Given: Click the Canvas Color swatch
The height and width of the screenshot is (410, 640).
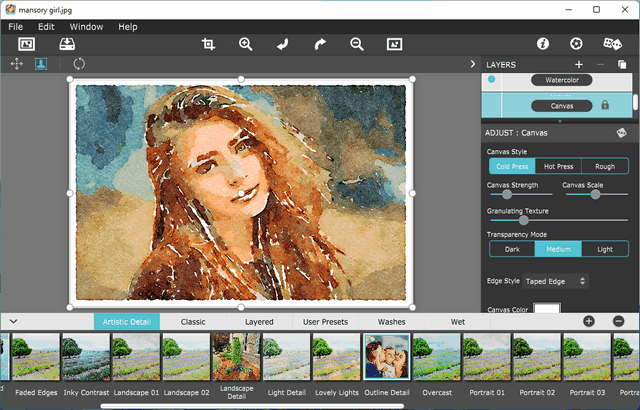Looking at the screenshot, I should (546, 310).
